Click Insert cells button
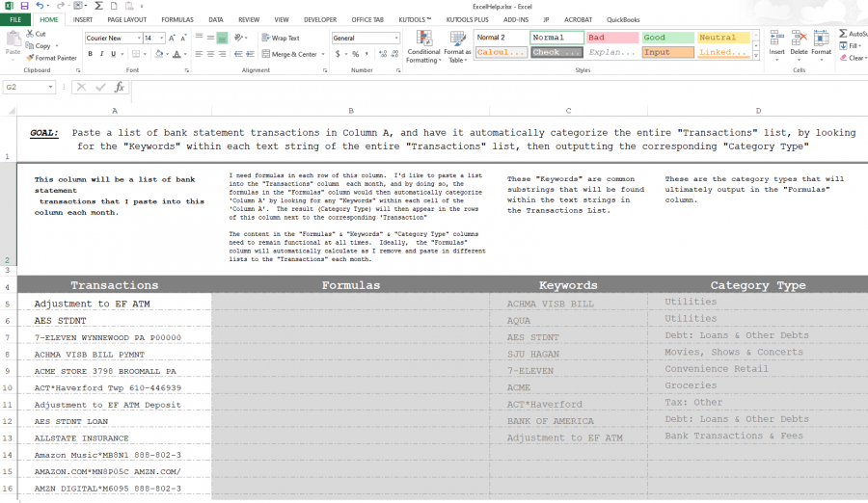Viewport: 868px width, 503px height. click(x=776, y=44)
